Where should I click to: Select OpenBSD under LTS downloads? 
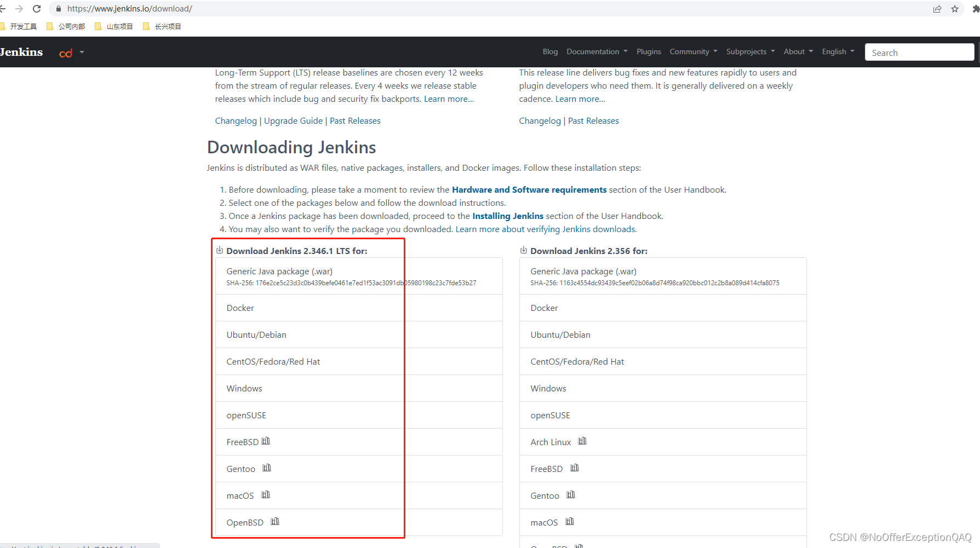pos(359,522)
